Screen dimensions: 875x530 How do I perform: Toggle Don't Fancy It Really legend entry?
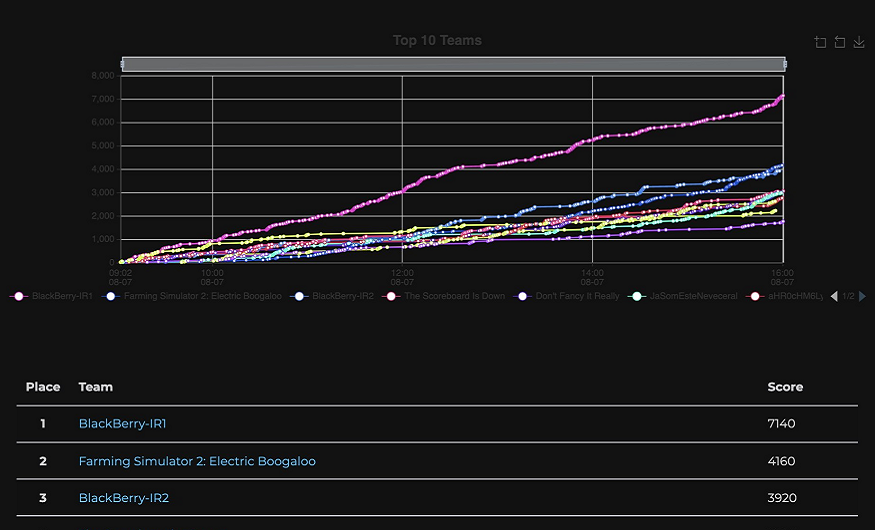click(x=566, y=296)
